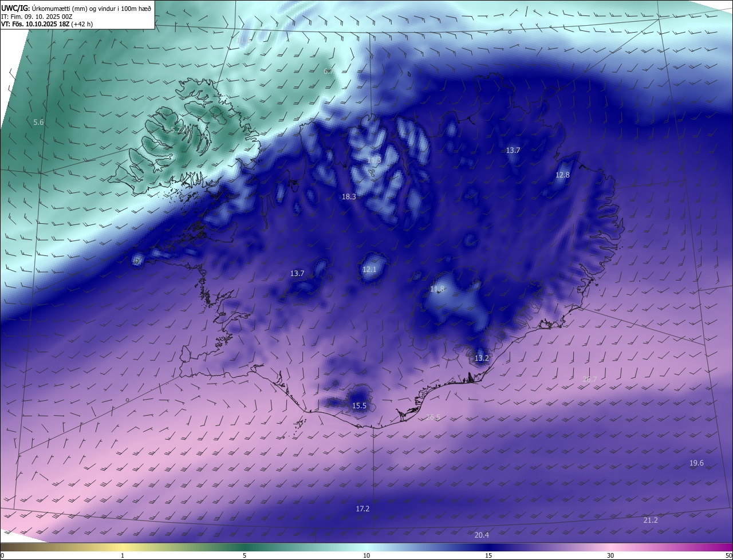
Task: Click the 26.5 value label on the map
Action: coord(433,417)
